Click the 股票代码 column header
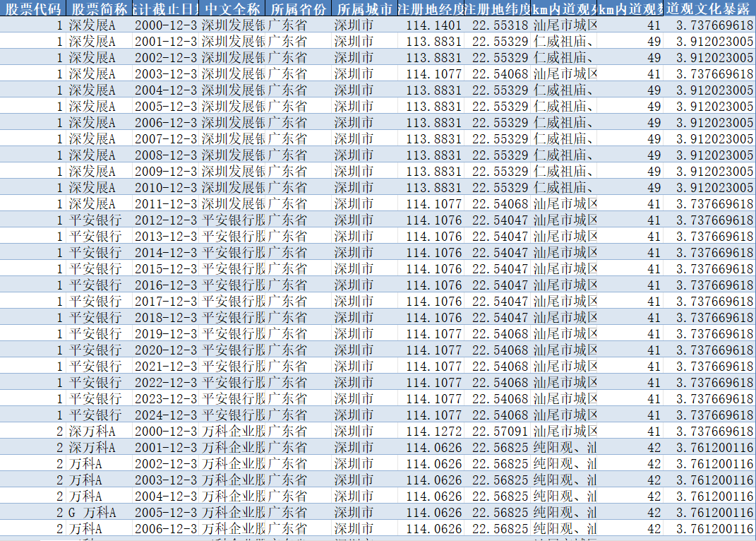Image resolution: width=756 pixels, height=541 pixels. tap(33, 9)
